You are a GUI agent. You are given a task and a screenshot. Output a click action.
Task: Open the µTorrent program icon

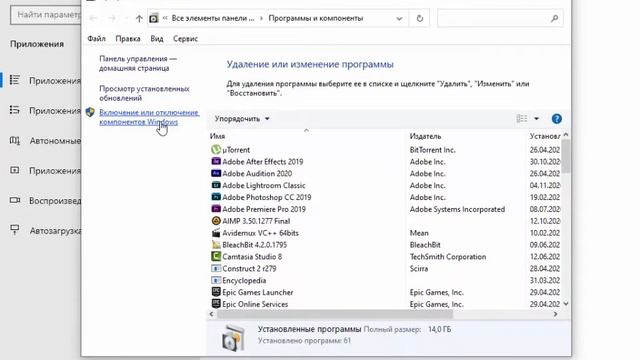pyautogui.click(x=216, y=150)
